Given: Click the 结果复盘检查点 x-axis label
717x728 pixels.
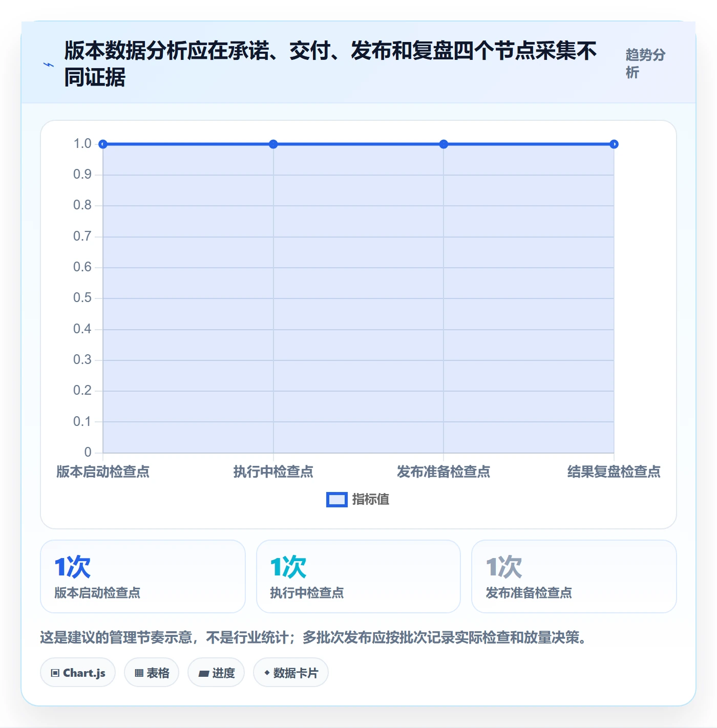Looking at the screenshot, I should coord(614,472).
